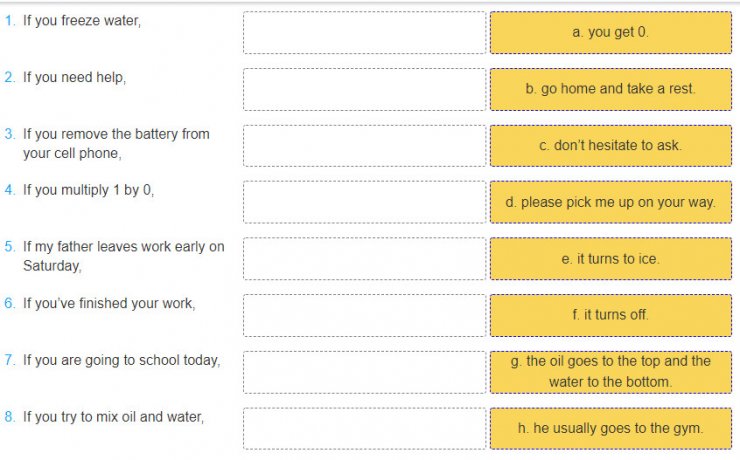This screenshot has width=740, height=460.
Task: Click the empty box beside 'If you freeze water'
Action: [364, 32]
